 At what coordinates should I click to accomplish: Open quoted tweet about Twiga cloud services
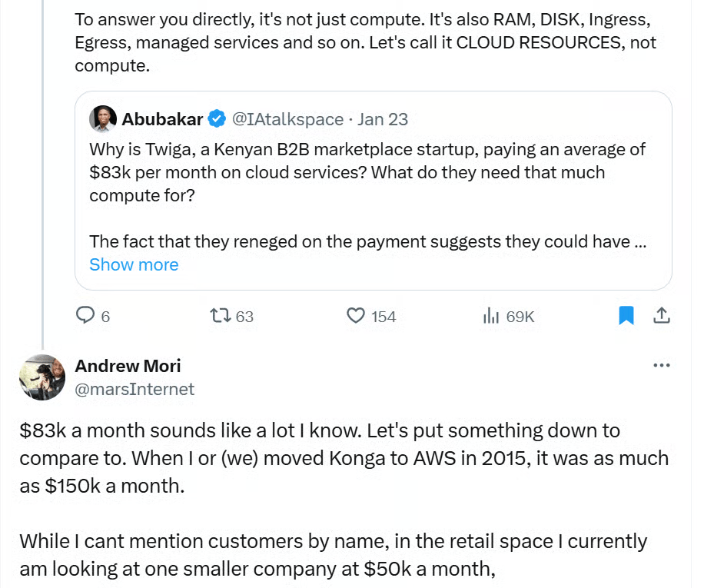367,171
